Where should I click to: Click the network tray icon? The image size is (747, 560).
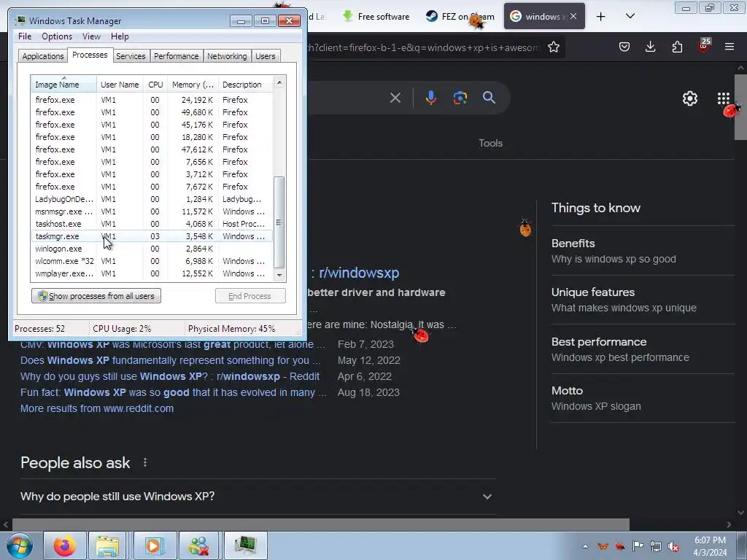point(656,546)
